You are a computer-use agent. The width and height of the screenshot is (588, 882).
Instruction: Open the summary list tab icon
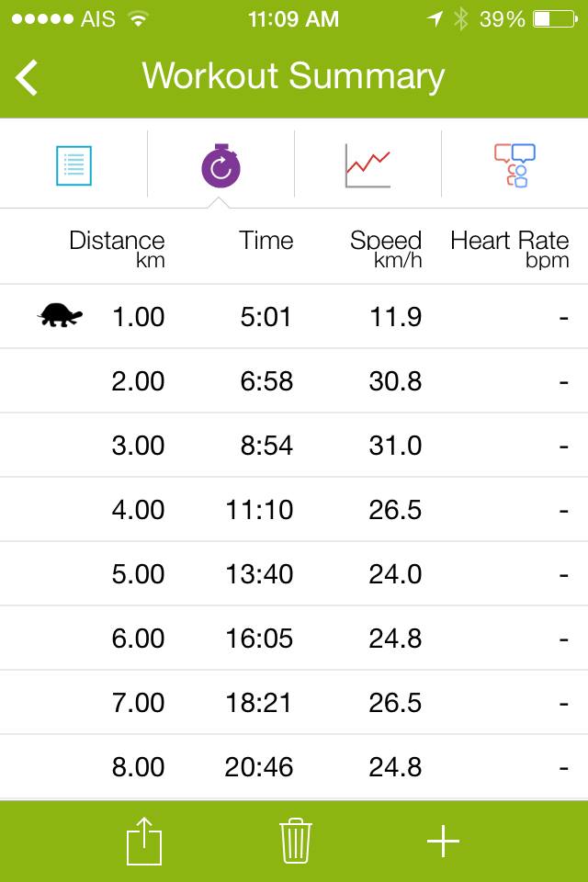point(73,165)
